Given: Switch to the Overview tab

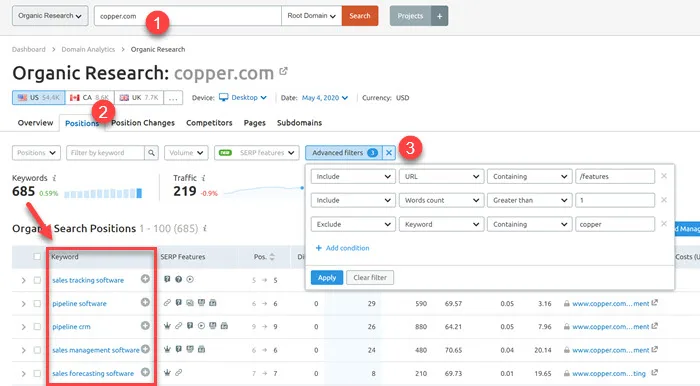Looking at the screenshot, I should (x=35, y=123).
